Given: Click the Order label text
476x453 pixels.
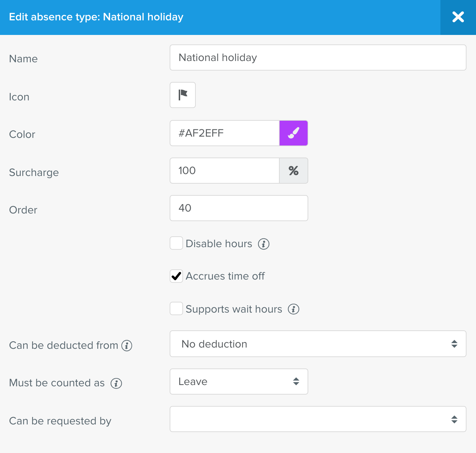Looking at the screenshot, I should [x=23, y=210].
